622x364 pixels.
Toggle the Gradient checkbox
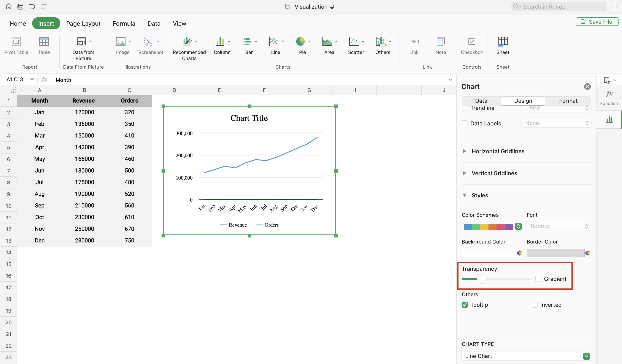tap(538, 279)
